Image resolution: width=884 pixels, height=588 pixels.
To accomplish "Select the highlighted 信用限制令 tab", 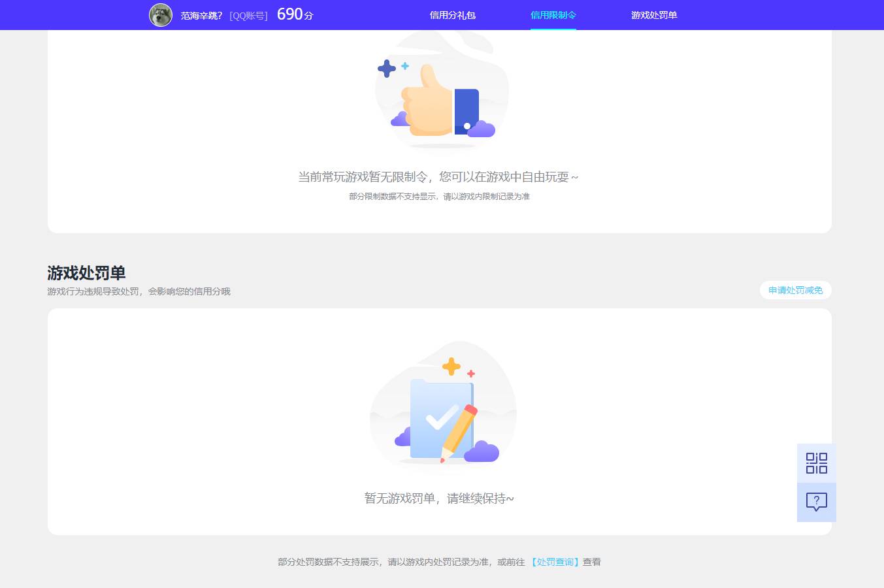I will point(553,15).
